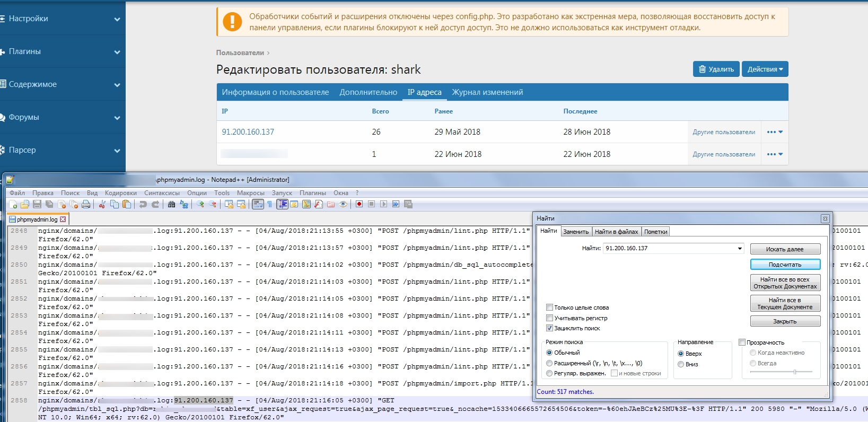This screenshot has width=868, height=422.
Task: Switch to the 'Журнал изменений' tab
Action: 487,92
